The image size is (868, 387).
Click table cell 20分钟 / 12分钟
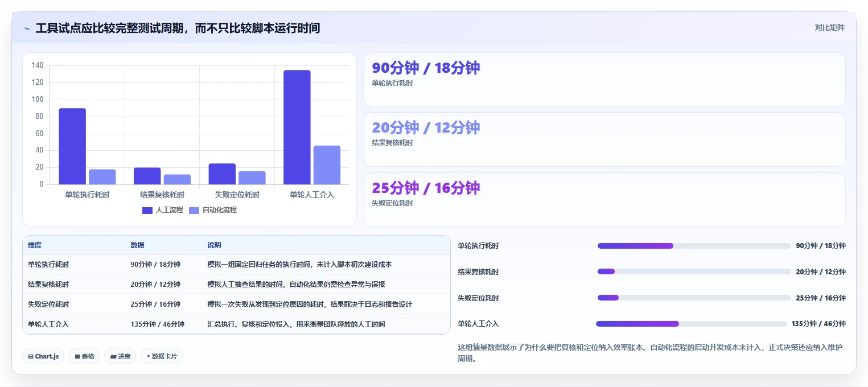[x=155, y=285]
